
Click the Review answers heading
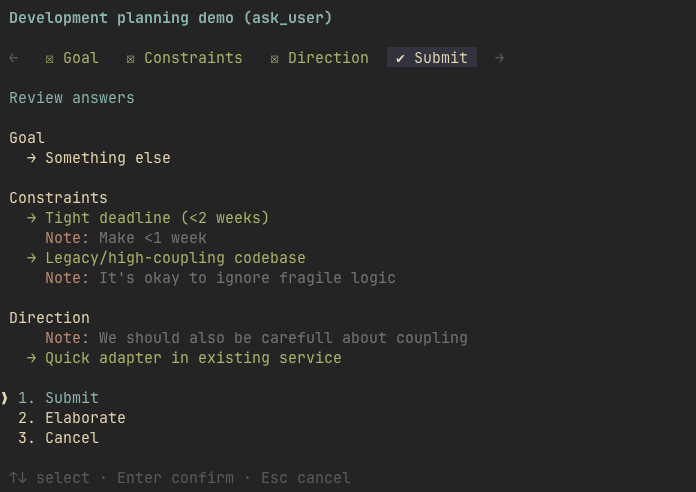(x=71, y=98)
